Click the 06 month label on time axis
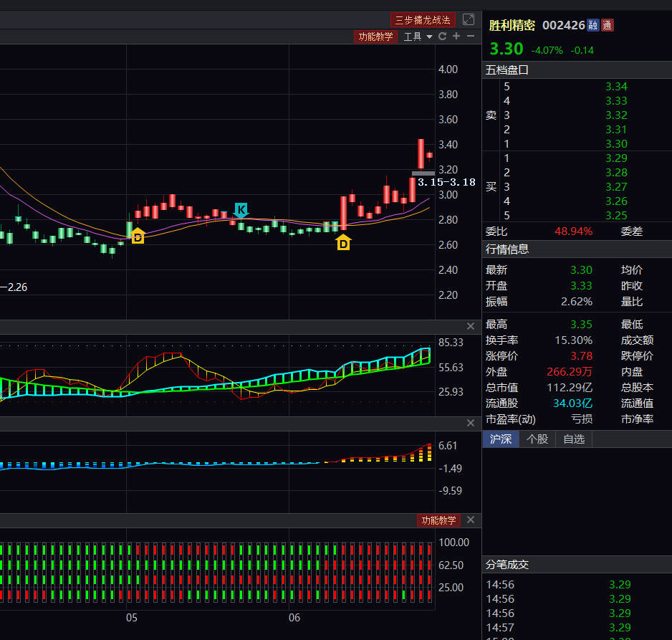Image resolution: width=672 pixels, height=640 pixels. (x=294, y=618)
